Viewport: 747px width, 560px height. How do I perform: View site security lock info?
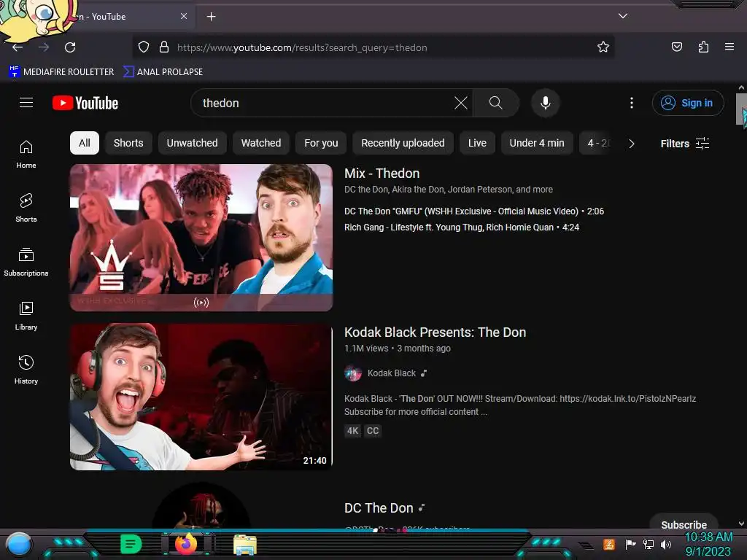(x=164, y=47)
